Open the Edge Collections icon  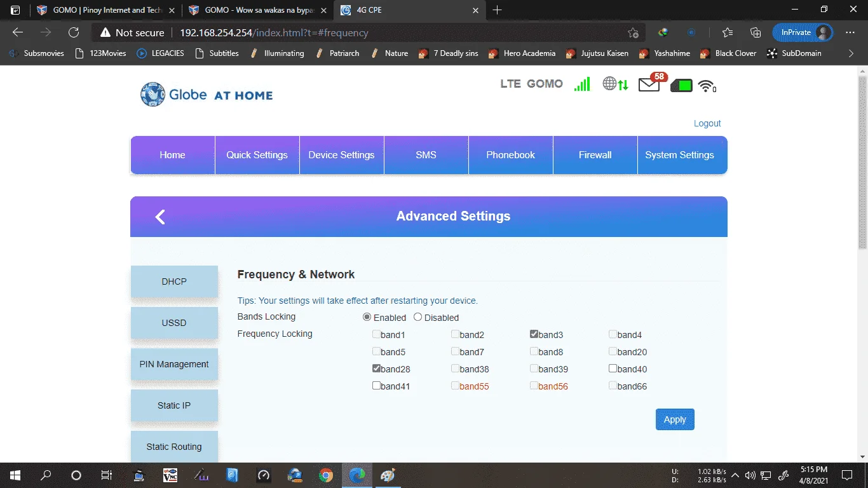[x=756, y=32]
